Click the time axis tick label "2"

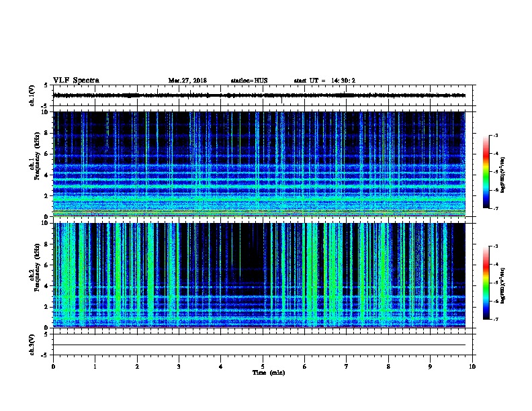pyautogui.click(x=137, y=367)
